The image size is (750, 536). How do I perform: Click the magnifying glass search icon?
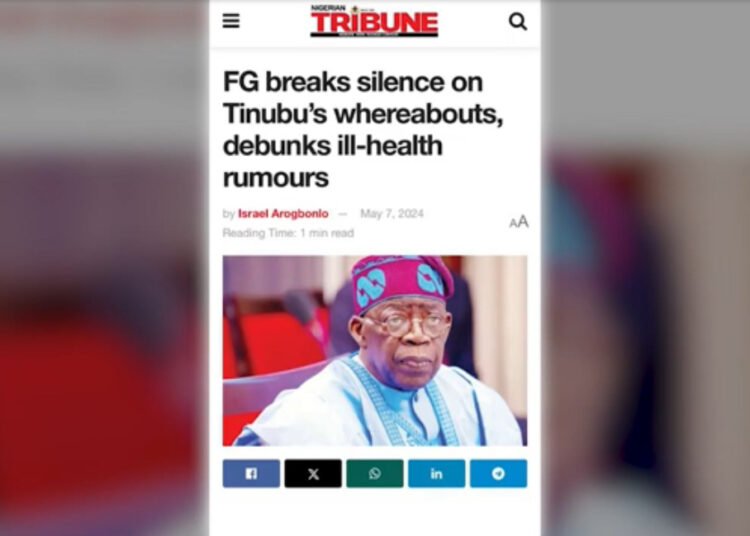point(518,22)
